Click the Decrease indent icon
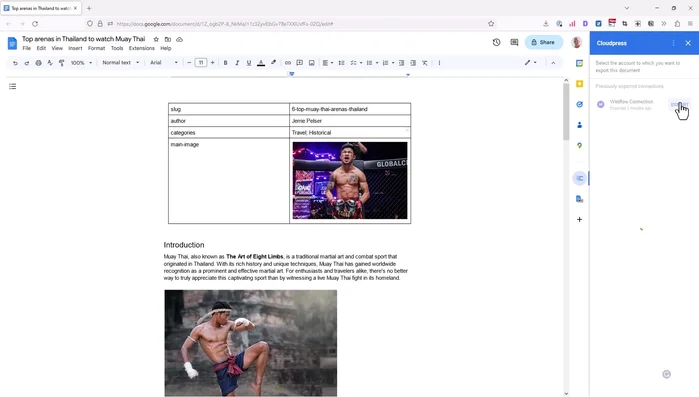Image resolution: width=699 pixels, height=397 pixels. tap(401, 63)
